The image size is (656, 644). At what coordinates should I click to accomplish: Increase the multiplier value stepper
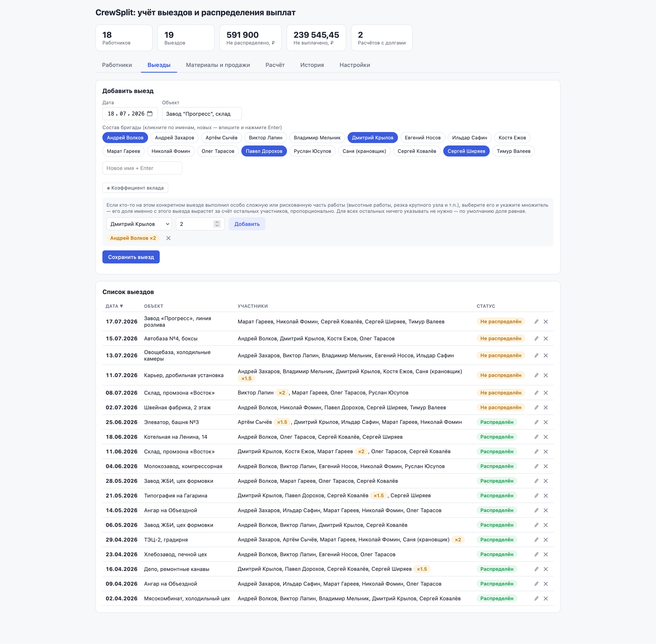click(217, 222)
